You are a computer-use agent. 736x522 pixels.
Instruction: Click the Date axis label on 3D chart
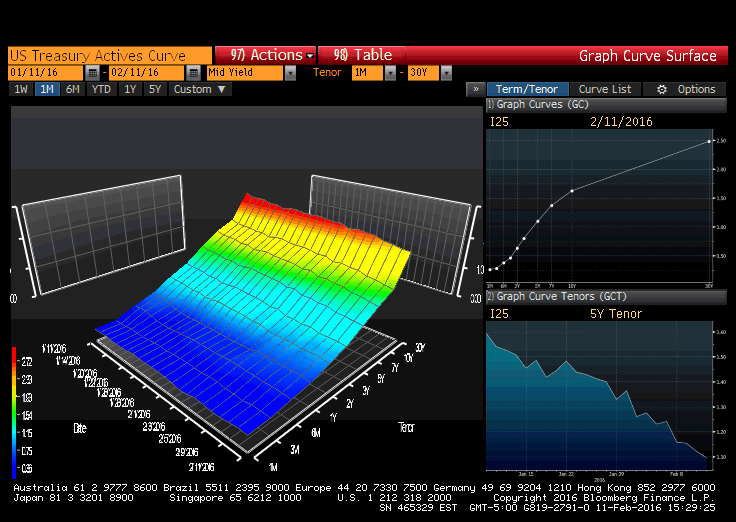tap(80, 428)
